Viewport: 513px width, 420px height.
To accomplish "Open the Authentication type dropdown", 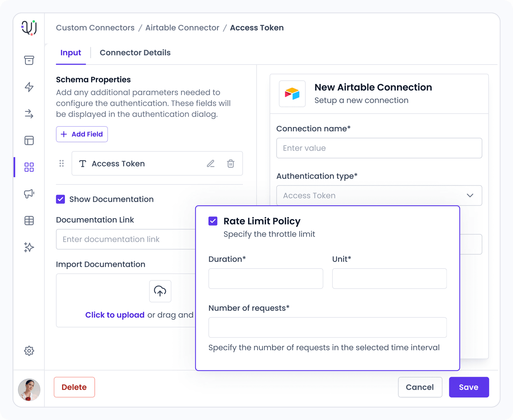I will [379, 195].
